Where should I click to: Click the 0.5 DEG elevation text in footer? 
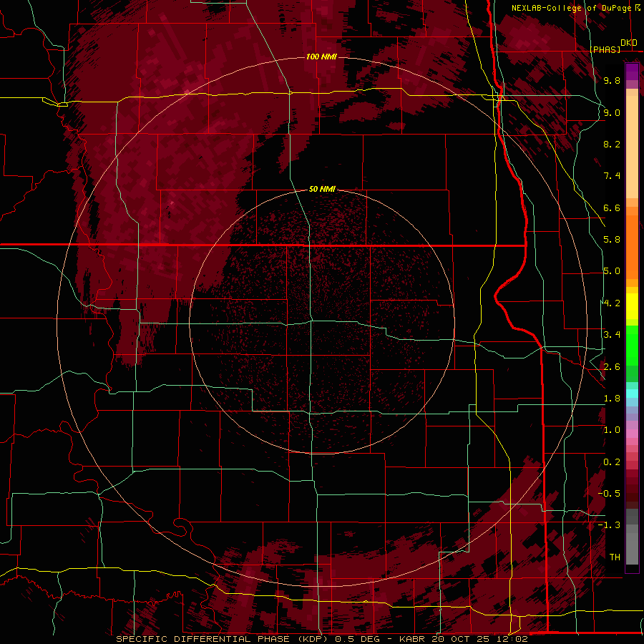coord(357,639)
